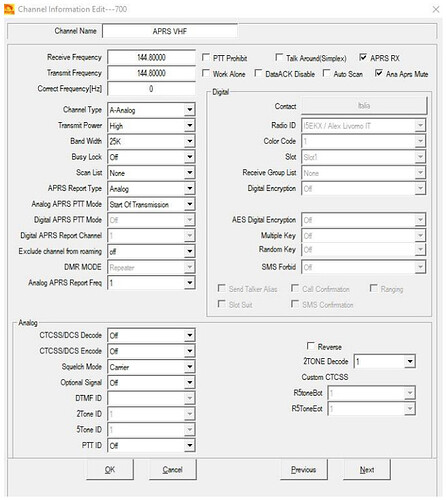Click the Slot dropdown showing Slot1

coord(363,157)
